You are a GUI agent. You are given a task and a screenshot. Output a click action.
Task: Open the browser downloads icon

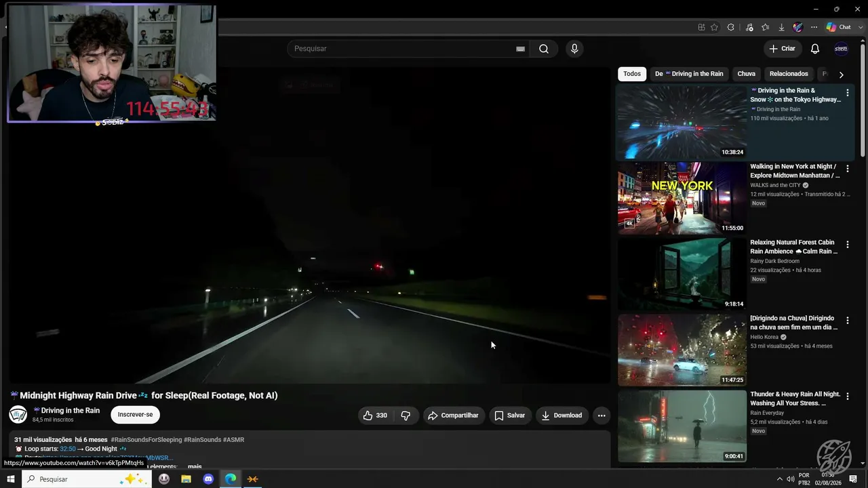[x=781, y=27]
